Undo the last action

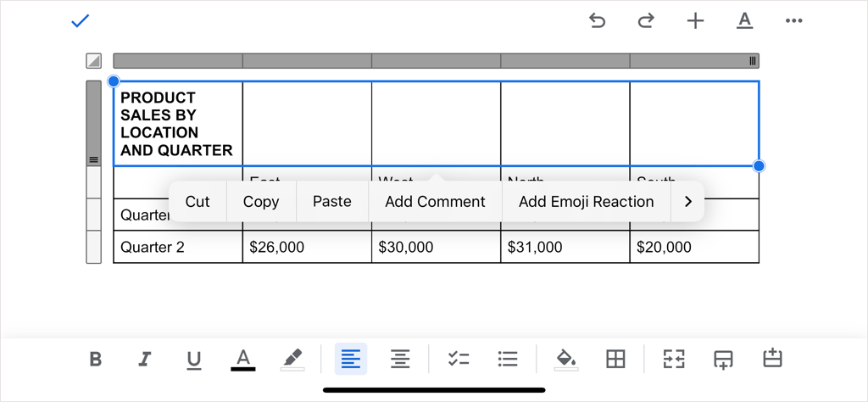598,21
